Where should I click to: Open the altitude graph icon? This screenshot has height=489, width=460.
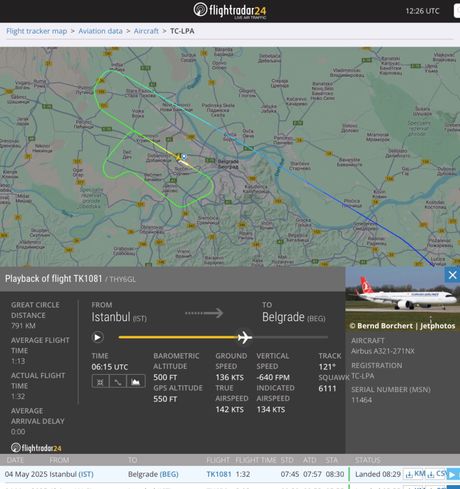[x=136, y=381]
